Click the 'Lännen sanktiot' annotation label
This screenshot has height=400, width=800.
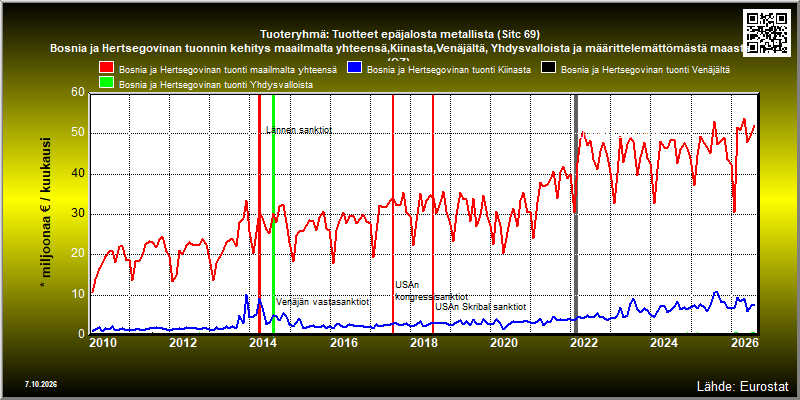tap(299, 130)
